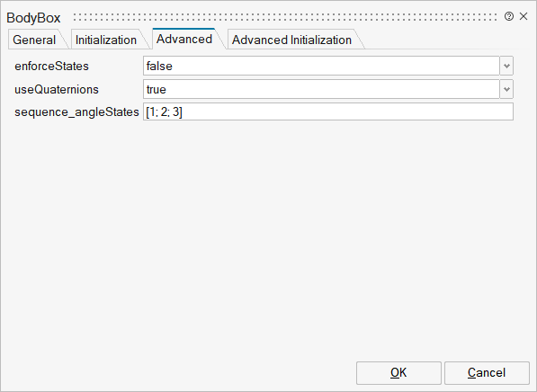Viewport: 537px width, 392px height.
Task: Confirm changes with the OK button
Action: coord(398,373)
